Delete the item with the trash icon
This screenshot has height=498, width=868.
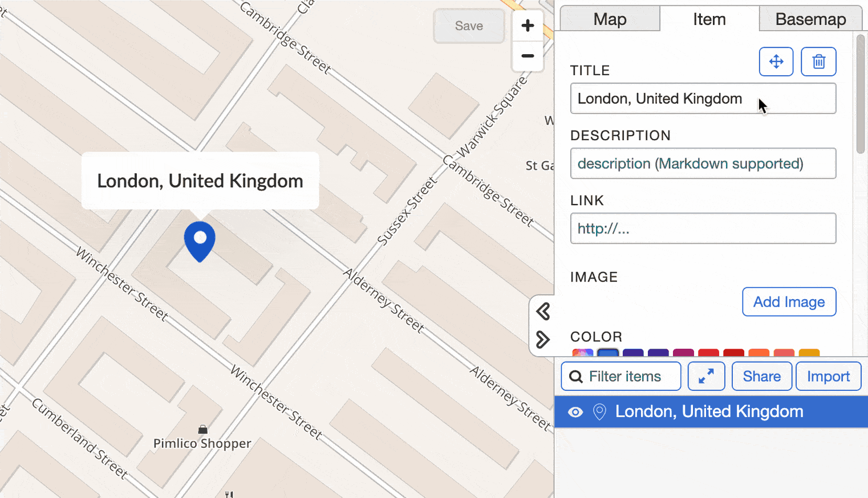818,62
